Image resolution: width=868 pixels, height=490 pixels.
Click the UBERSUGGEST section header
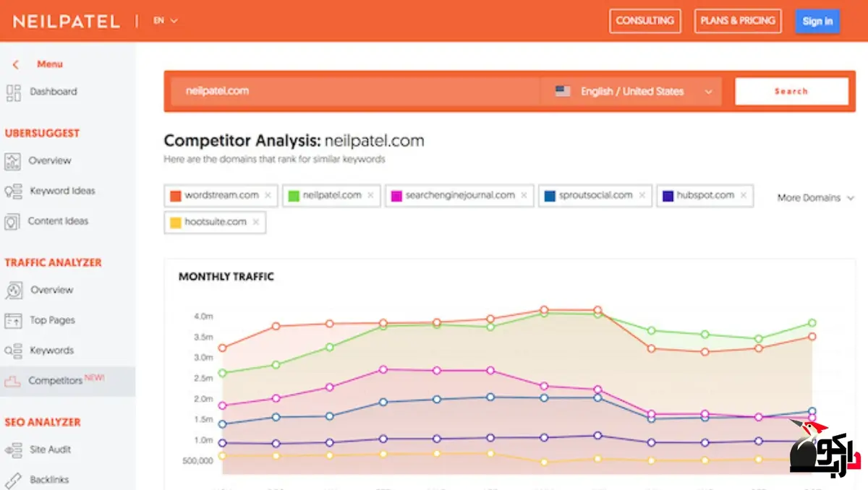tap(42, 133)
